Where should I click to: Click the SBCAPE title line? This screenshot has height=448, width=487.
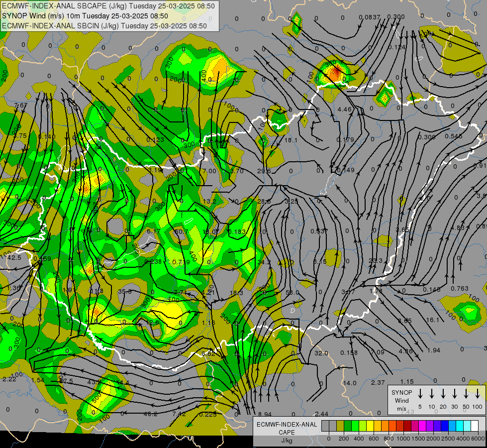pos(108,6)
